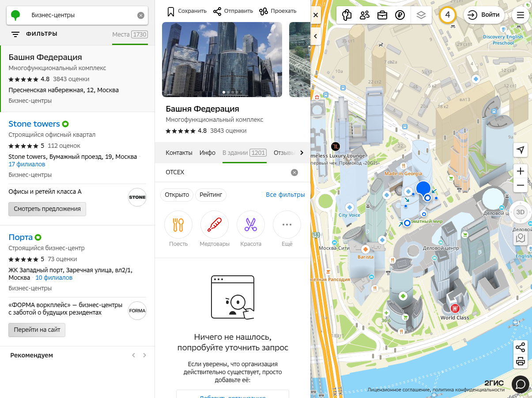This screenshot has width=532, height=398.
Task: Select the Поесть food category icon
Action: (x=178, y=225)
